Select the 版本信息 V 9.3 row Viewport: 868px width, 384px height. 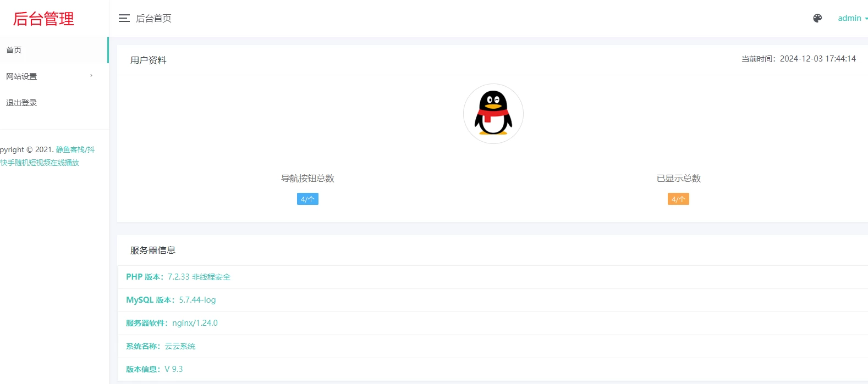492,369
